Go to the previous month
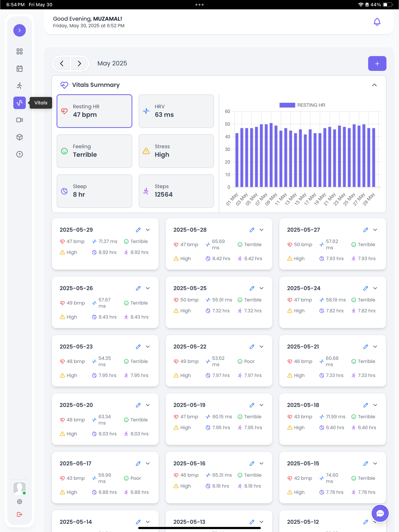 click(62, 63)
